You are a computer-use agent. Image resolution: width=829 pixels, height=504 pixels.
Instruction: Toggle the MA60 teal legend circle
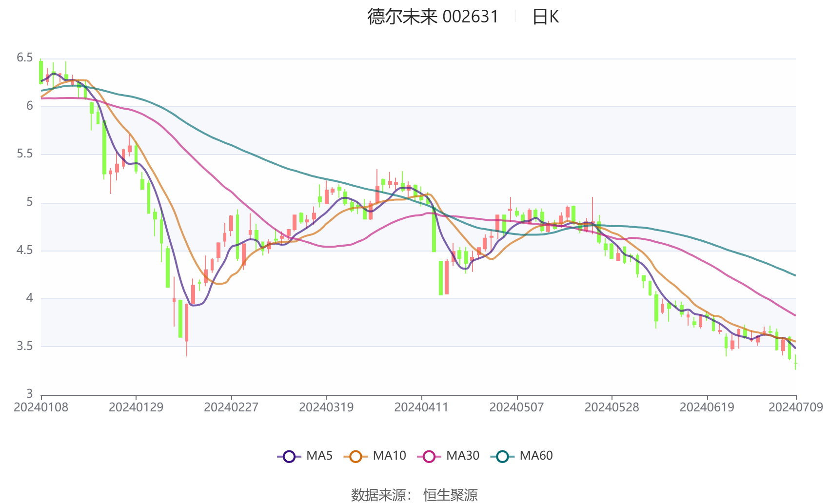tap(502, 456)
